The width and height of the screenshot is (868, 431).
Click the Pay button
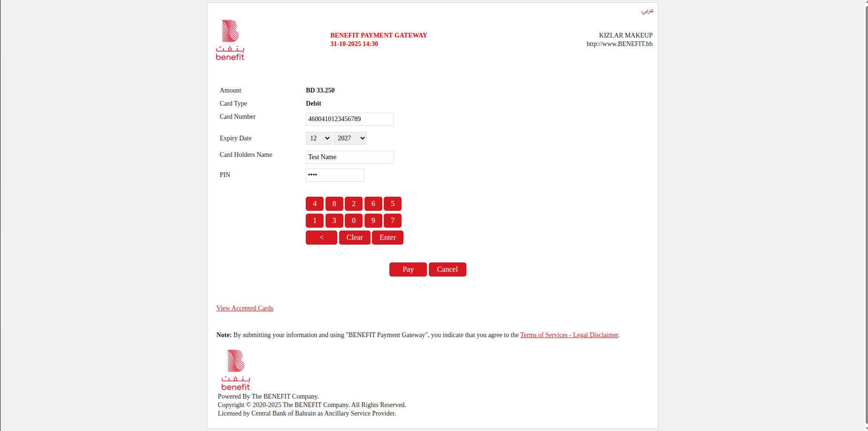click(x=408, y=269)
